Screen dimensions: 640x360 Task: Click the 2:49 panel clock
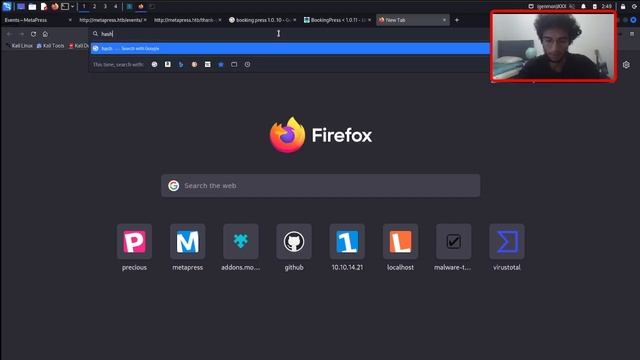[x=607, y=7]
